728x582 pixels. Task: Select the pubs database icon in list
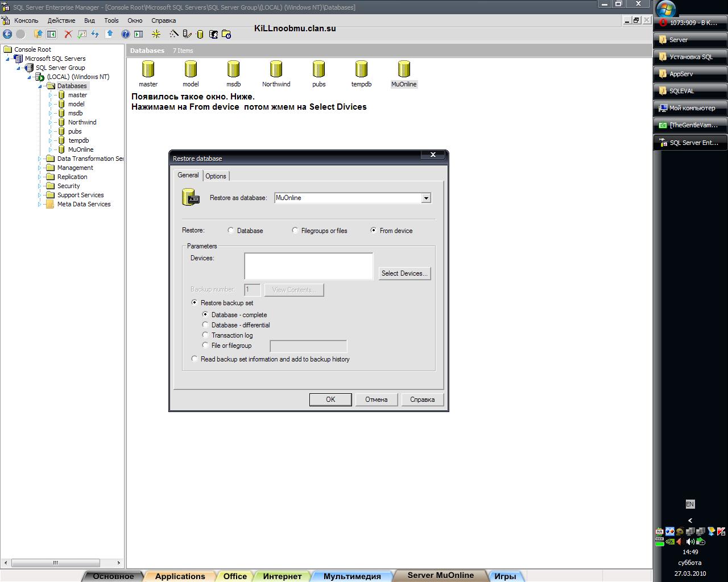318,70
